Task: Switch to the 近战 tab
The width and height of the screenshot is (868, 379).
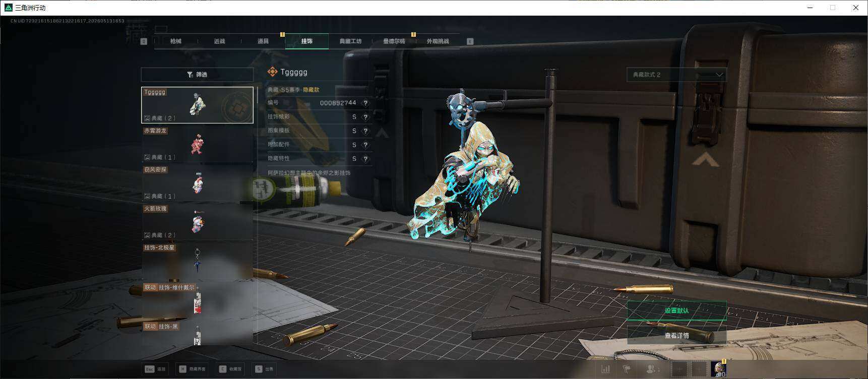Action: pyautogui.click(x=219, y=41)
